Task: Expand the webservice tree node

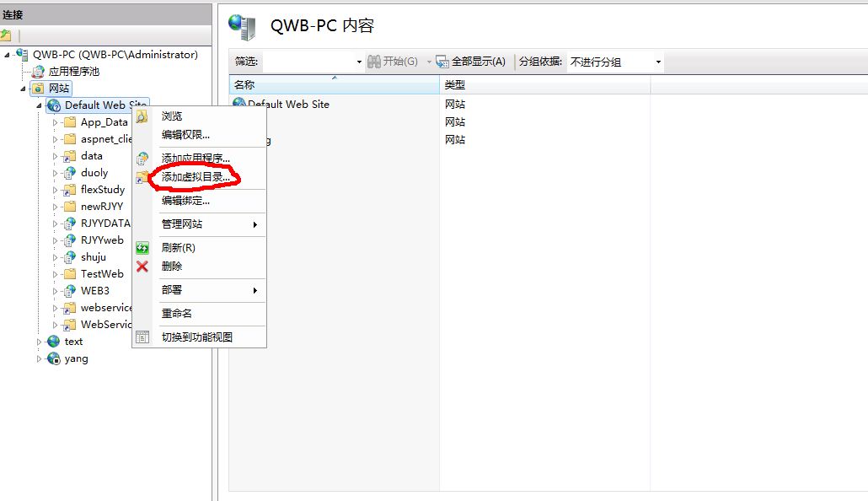Action: click(x=55, y=308)
